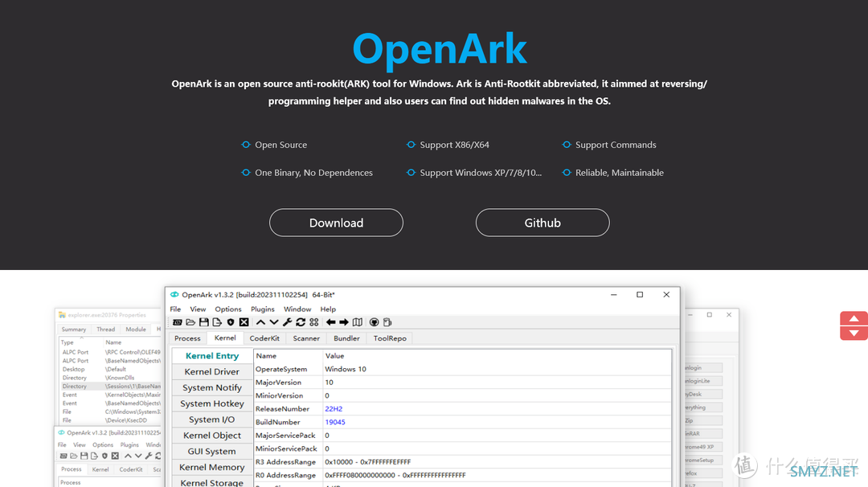Open the Window menu
Image resolution: width=868 pixels, height=487 pixels.
coord(297,309)
